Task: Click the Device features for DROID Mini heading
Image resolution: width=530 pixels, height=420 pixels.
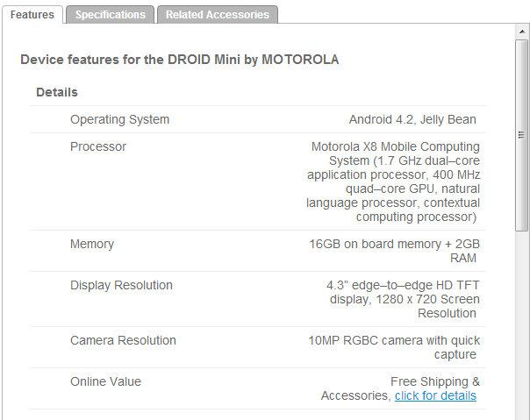Action: [x=180, y=60]
